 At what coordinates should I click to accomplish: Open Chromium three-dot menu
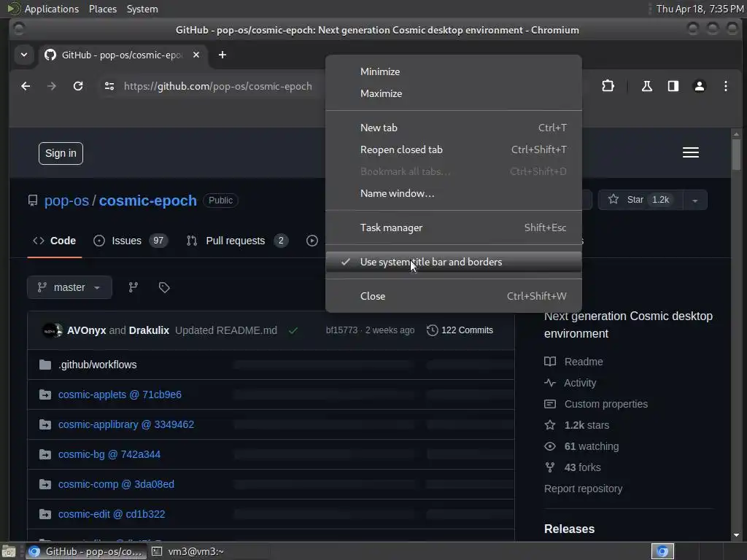point(726,86)
